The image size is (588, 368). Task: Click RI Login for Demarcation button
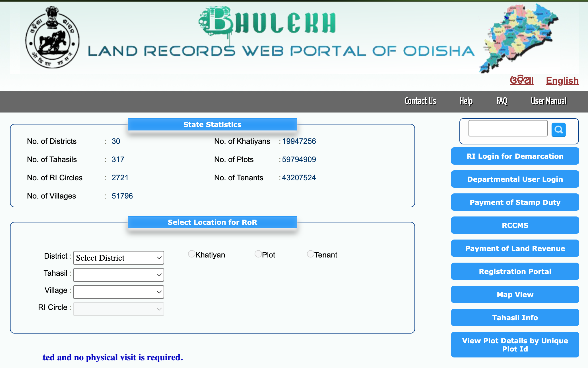coord(515,156)
